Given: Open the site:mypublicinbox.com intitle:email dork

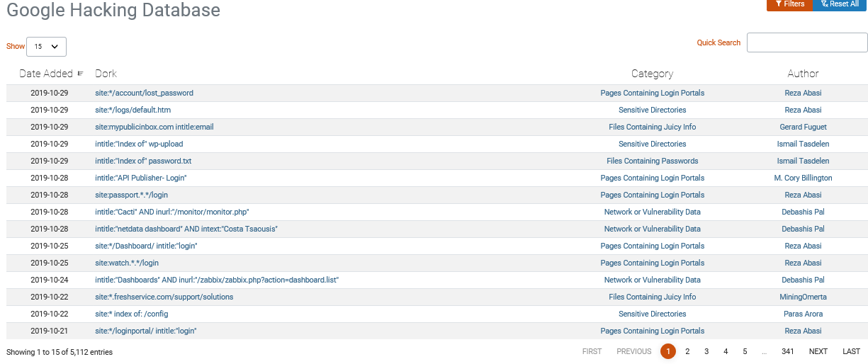Looking at the screenshot, I should 154,127.
